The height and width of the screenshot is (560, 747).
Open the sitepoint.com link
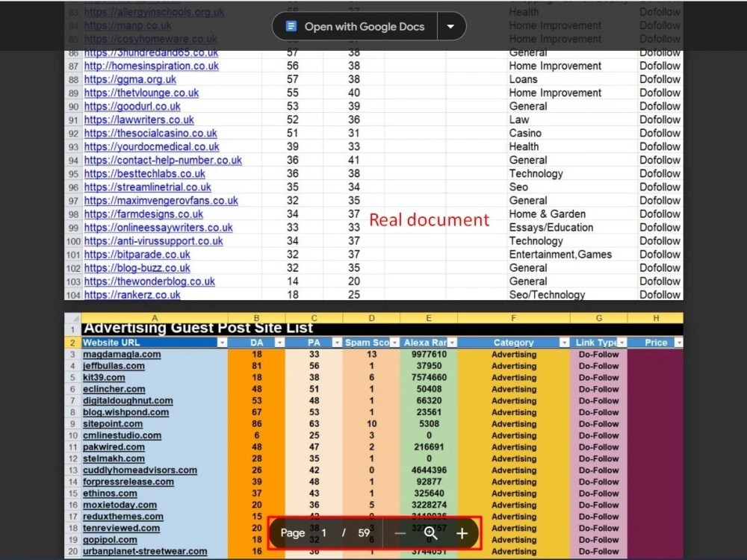(x=113, y=424)
